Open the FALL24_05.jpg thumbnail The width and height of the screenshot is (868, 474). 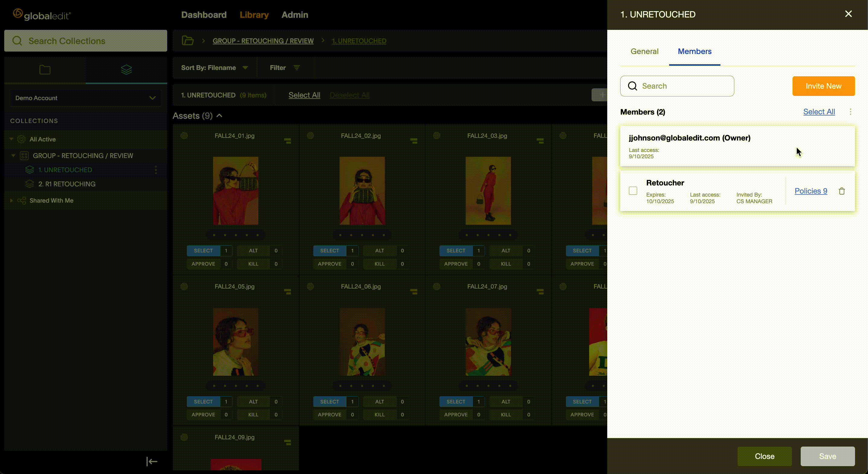pyautogui.click(x=235, y=342)
